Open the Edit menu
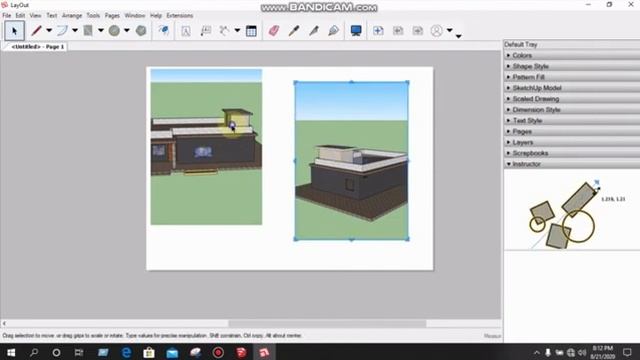 (x=20, y=16)
